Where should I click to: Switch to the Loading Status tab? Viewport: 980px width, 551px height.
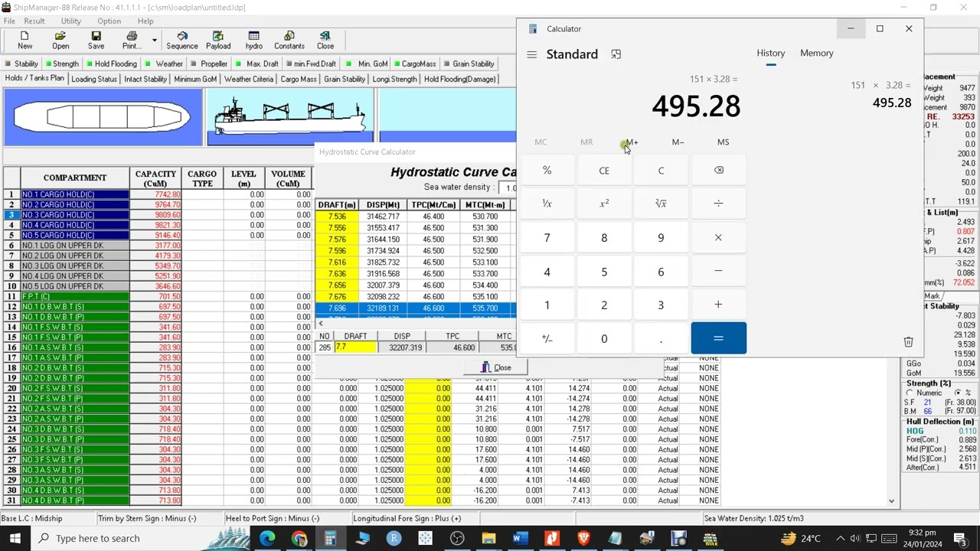pyautogui.click(x=94, y=79)
